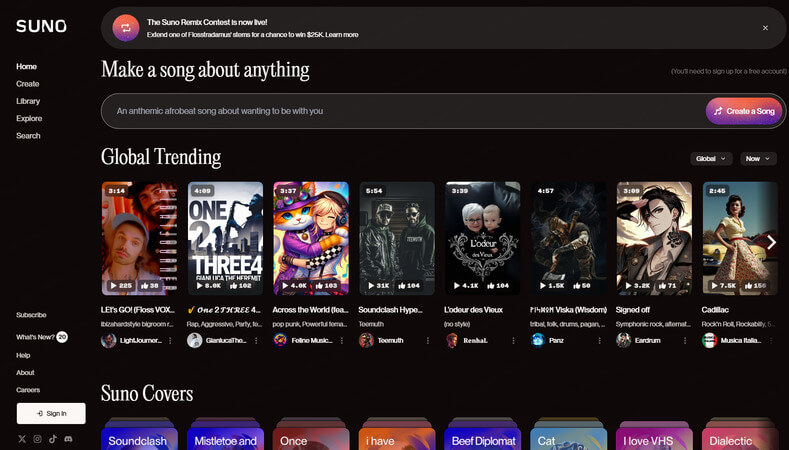This screenshot has height=450, width=789.
Task: Expand the Global region dropdown
Action: [x=711, y=159]
